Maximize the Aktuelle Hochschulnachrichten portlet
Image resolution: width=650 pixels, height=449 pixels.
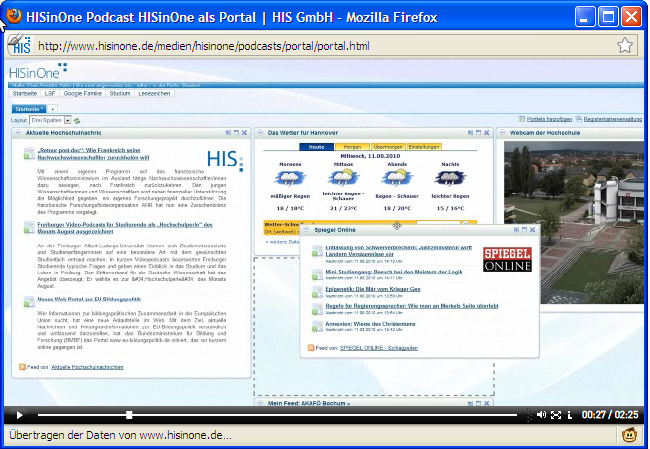point(236,133)
